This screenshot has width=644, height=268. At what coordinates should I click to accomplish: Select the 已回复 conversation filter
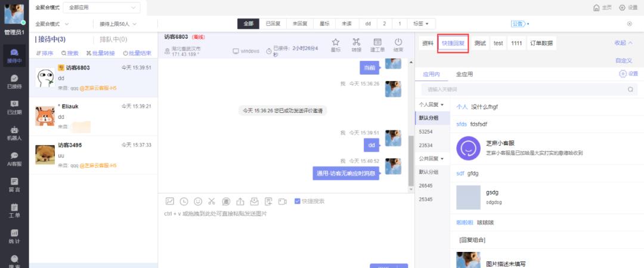pos(273,24)
